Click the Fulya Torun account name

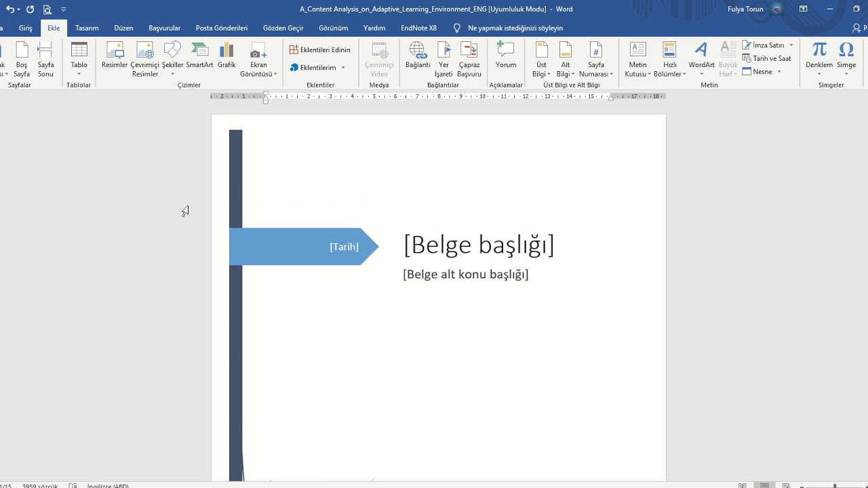[745, 9]
